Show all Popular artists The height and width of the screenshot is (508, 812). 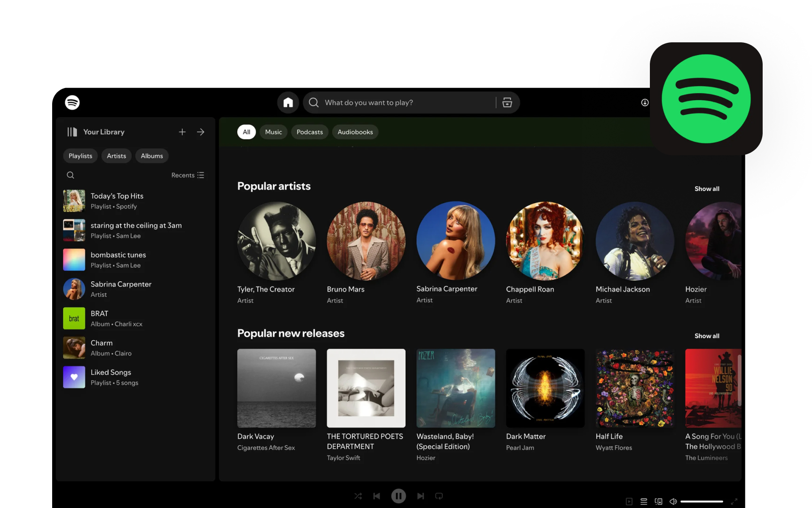(707, 189)
